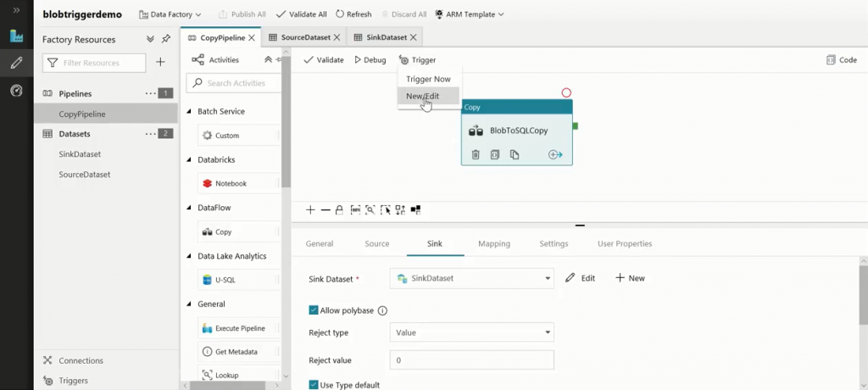This screenshot has height=390, width=868.
Task: Focus the Filter Resources search box
Action: [94, 63]
